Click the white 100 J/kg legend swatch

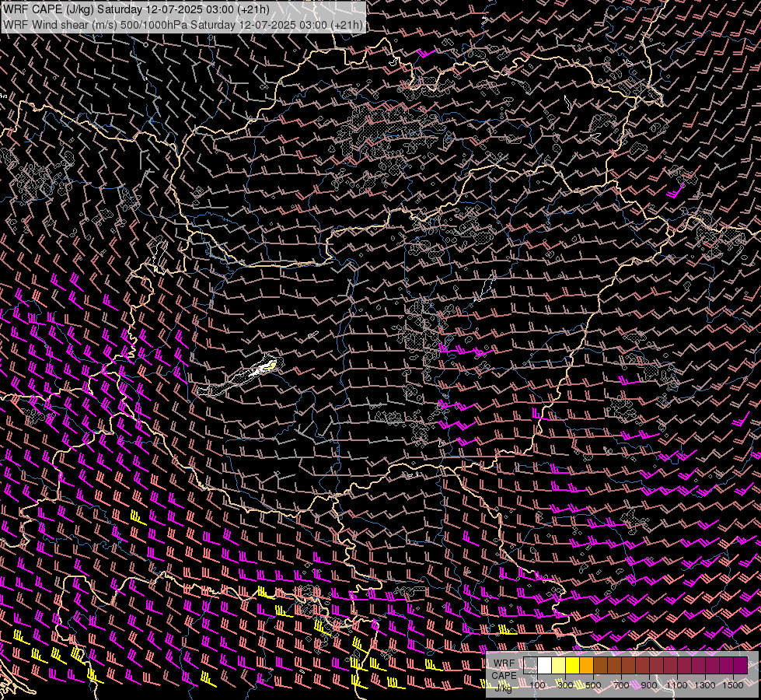[545, 666]
